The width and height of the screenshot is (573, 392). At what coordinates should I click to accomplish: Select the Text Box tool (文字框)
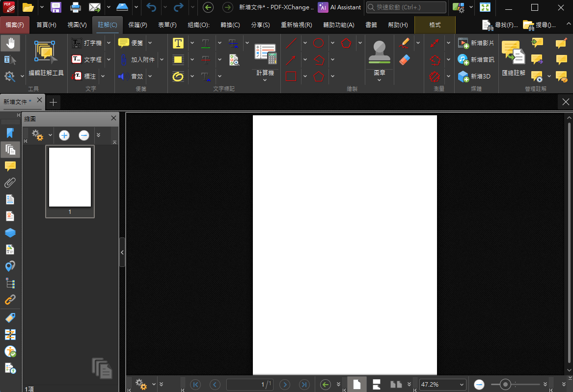tap(87, 59)
